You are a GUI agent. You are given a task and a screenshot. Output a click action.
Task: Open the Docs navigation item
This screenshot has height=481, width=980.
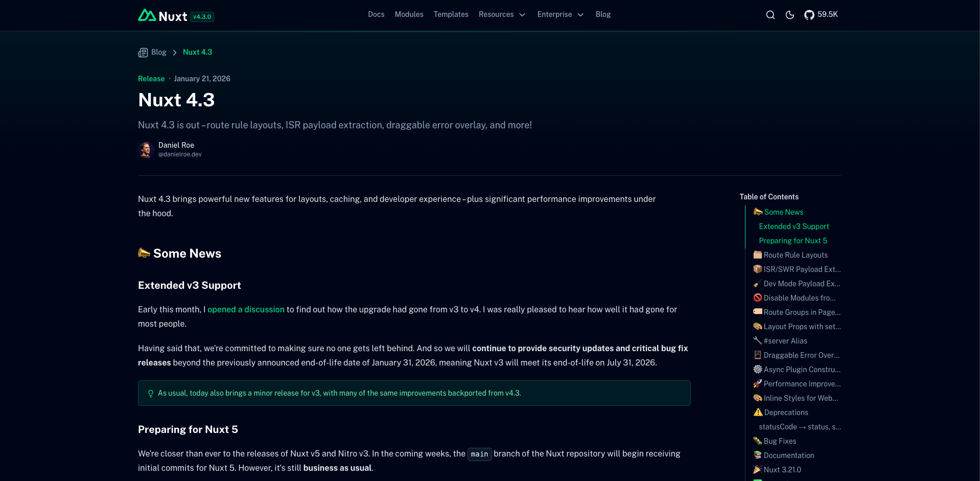(376, 15)
